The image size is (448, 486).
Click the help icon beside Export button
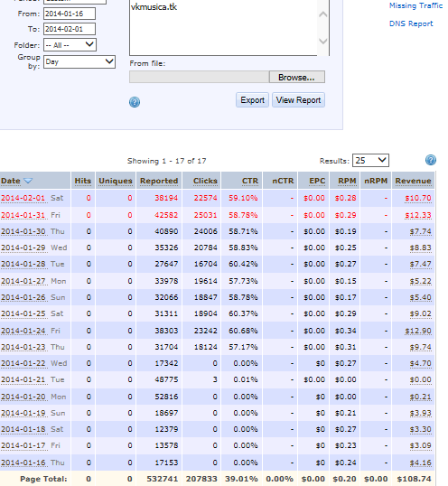pos(135,102)
